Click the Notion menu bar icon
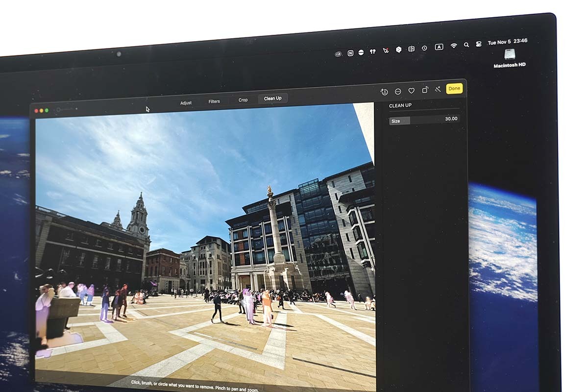The image size is (588, 392). 350,53
